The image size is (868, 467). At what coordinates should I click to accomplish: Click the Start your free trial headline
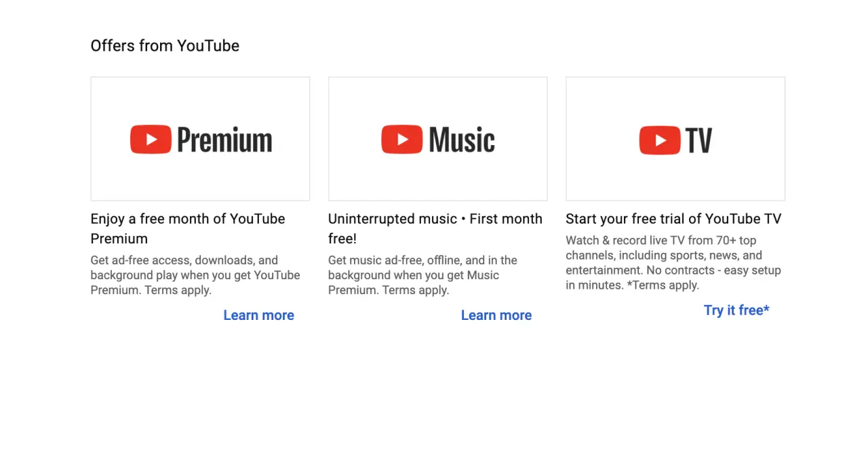[673, 218]
